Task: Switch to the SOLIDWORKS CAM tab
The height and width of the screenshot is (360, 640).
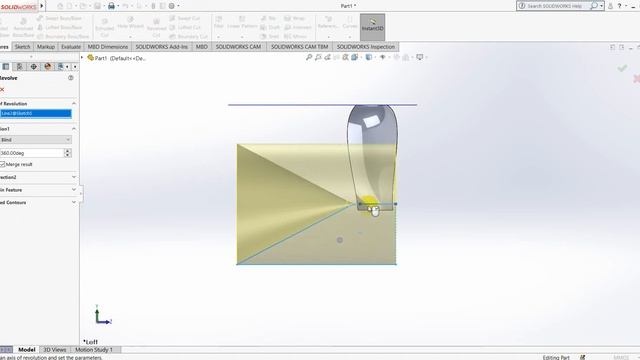Action: point(238,47)
